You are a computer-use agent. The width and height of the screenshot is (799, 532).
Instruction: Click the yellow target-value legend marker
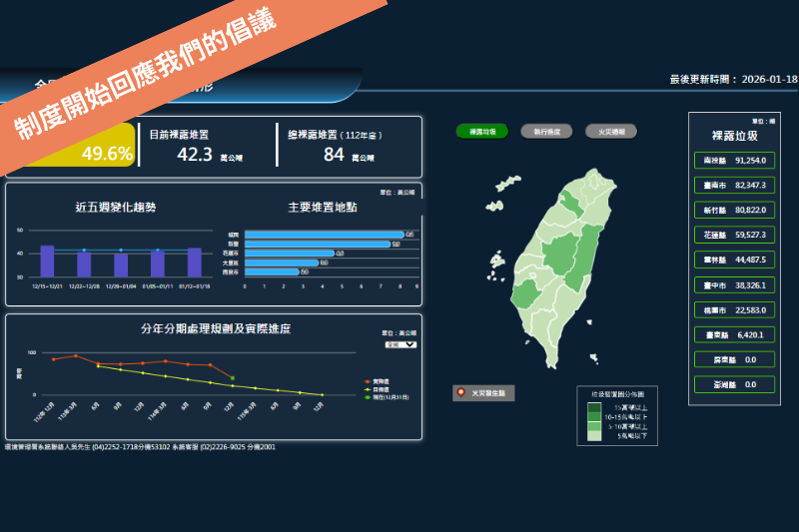(367, 389)
